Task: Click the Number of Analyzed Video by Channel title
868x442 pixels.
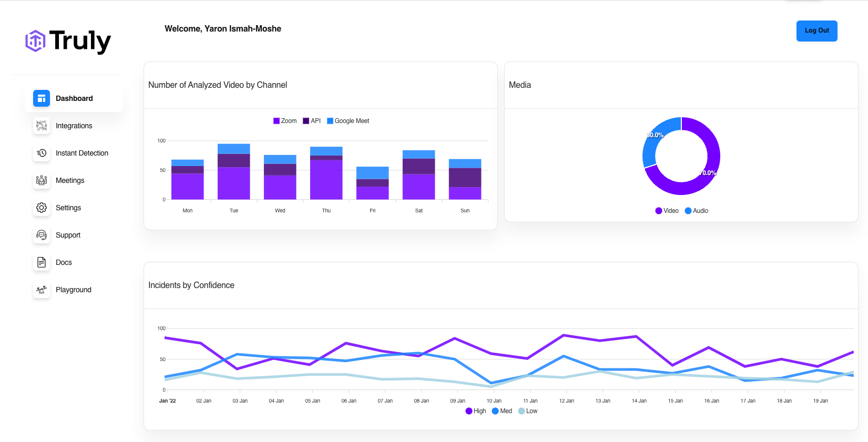Action: (x=218, y=85)
